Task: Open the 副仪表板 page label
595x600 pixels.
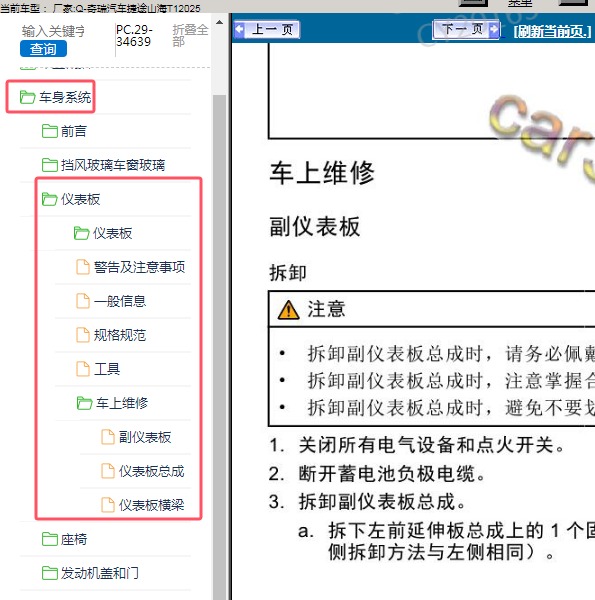Action: (x=145, y=437)
